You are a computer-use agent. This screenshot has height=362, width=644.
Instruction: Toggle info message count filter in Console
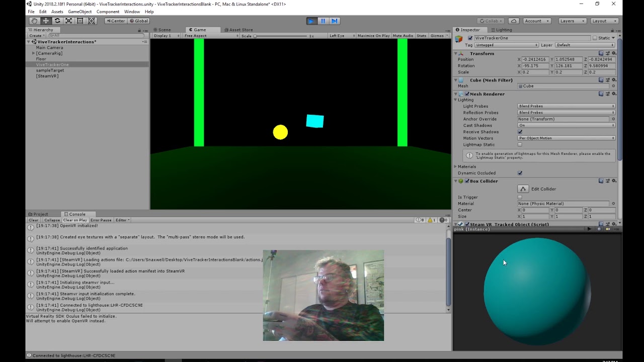point(420,220)
